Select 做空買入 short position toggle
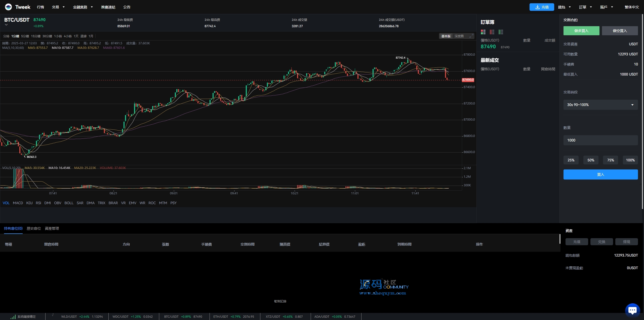Image resolution: width=644 pixels, height=320 pixels. tap(620, 31)
